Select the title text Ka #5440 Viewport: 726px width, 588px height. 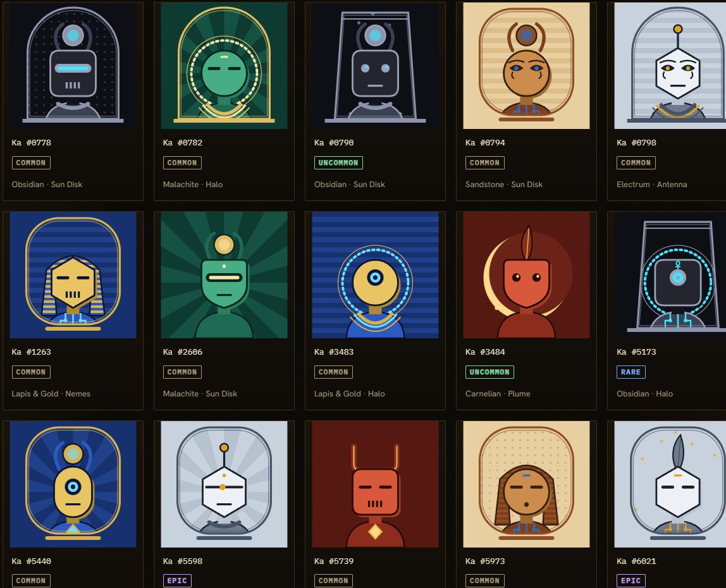tap(32, 561)
